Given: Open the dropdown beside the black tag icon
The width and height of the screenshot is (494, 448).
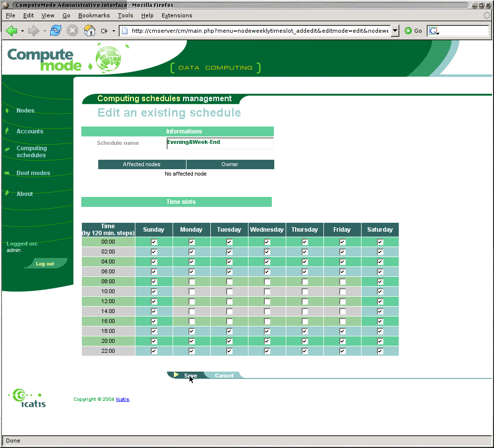Looking at the screenshot, I should point(114,31).
